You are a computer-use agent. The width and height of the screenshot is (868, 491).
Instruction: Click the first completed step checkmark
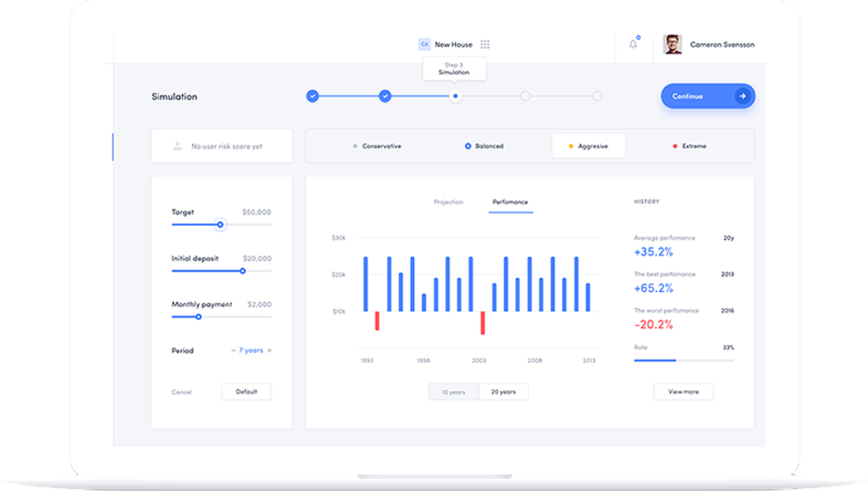point(312,96)
